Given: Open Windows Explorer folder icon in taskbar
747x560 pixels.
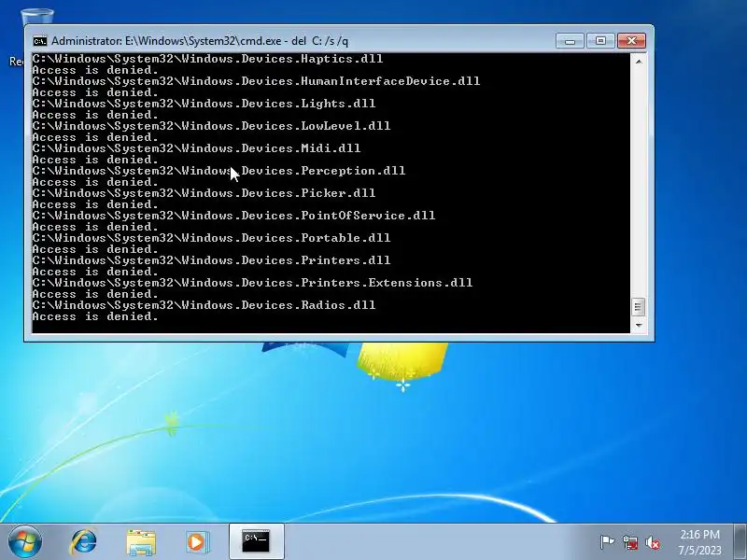Looking at the screenshot, I should pyautogui.click(x=141, y=542).
